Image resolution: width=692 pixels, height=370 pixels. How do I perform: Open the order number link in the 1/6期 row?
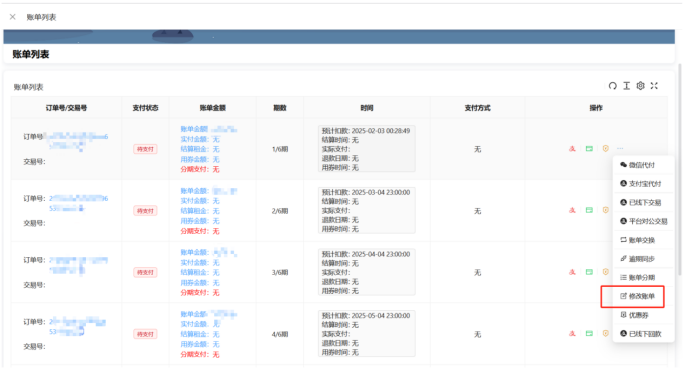77,141
